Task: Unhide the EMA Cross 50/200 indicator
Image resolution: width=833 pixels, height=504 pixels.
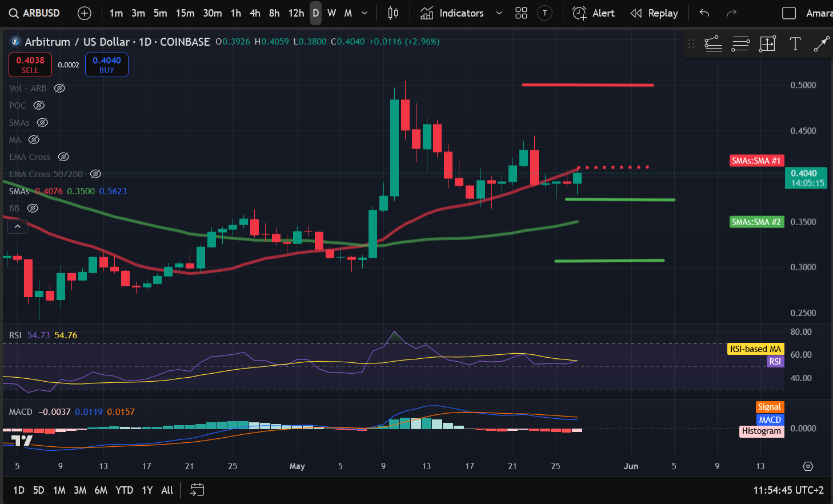Action: click(x=95, y=174)
